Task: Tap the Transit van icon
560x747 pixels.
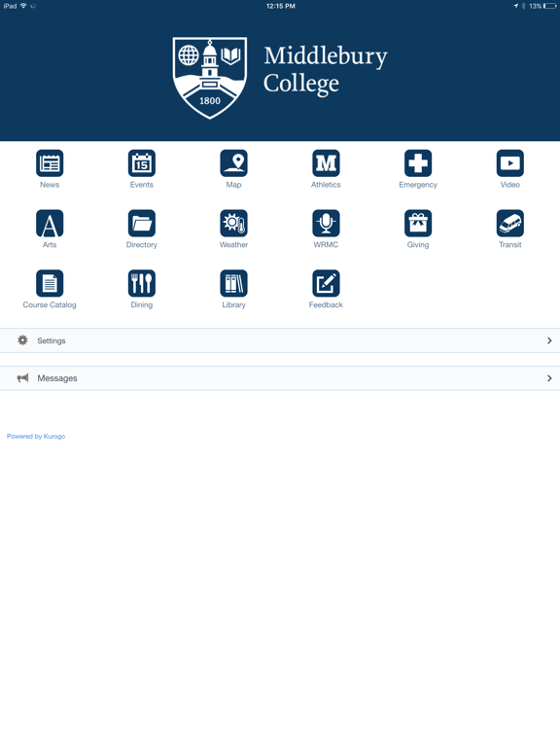Action: [x=510, y=223]
